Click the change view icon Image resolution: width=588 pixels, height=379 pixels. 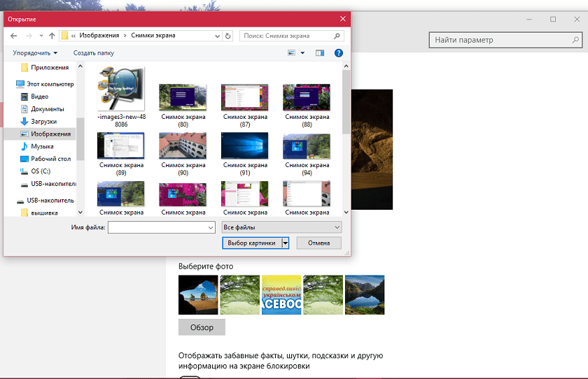pos(292,53)
